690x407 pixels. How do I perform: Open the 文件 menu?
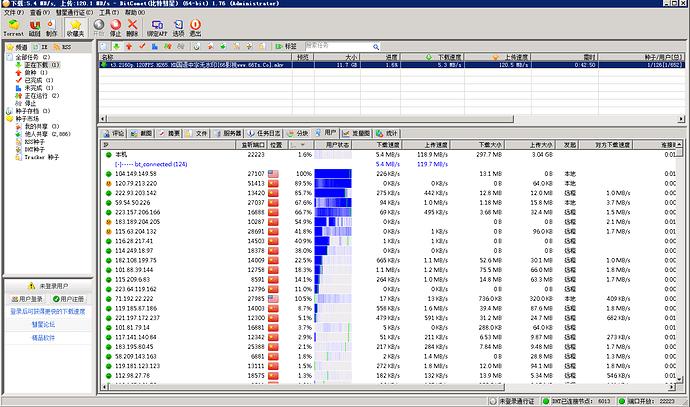coord(14,12)
